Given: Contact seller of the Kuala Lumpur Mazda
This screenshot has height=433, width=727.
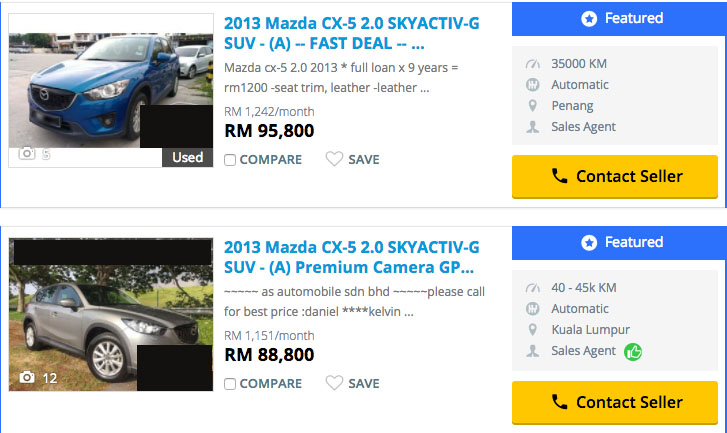Looking at the screenshot, I should pyautogui.click(x=615, y=402).
